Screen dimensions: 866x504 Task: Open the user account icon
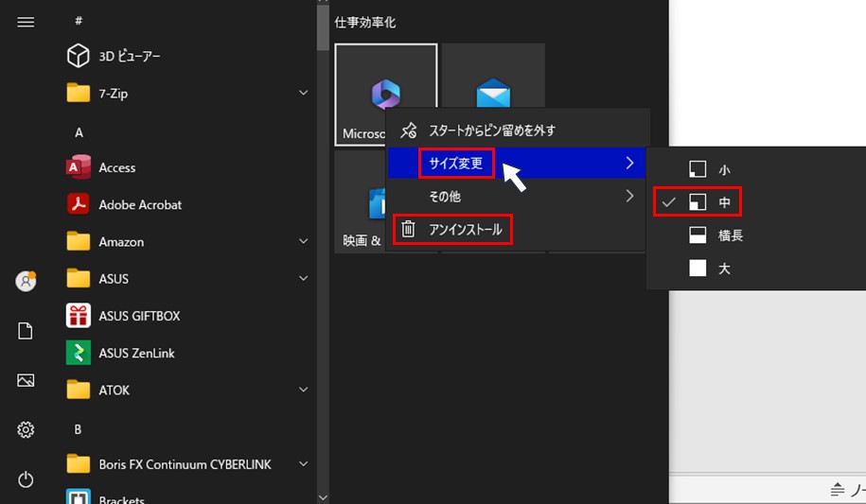[x=26, y=281]
